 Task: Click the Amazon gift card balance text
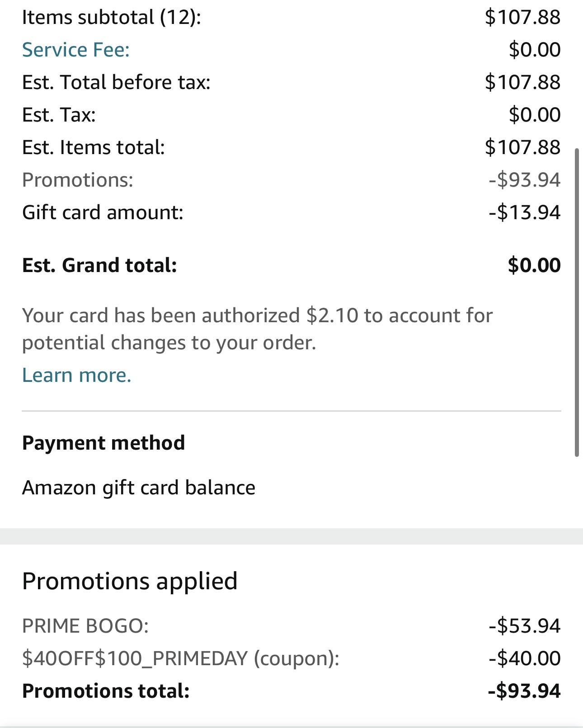[139, 488]
